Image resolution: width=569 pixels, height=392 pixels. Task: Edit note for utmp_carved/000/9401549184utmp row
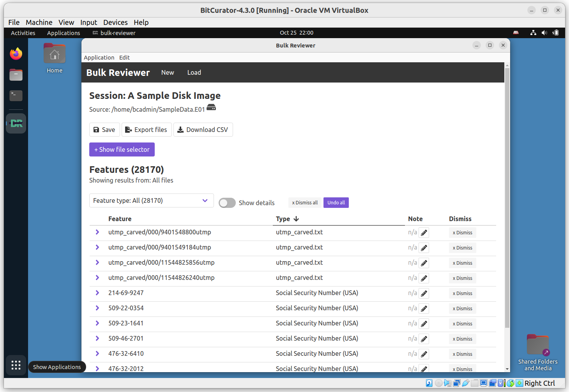(x=424, y=248)
